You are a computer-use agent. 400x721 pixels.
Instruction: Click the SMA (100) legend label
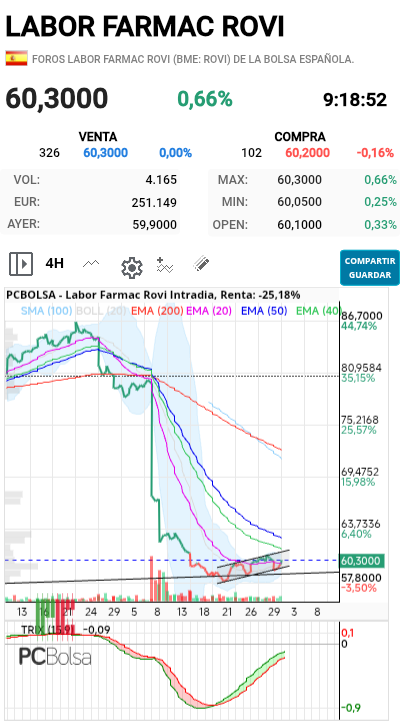(x=46, y=311)
